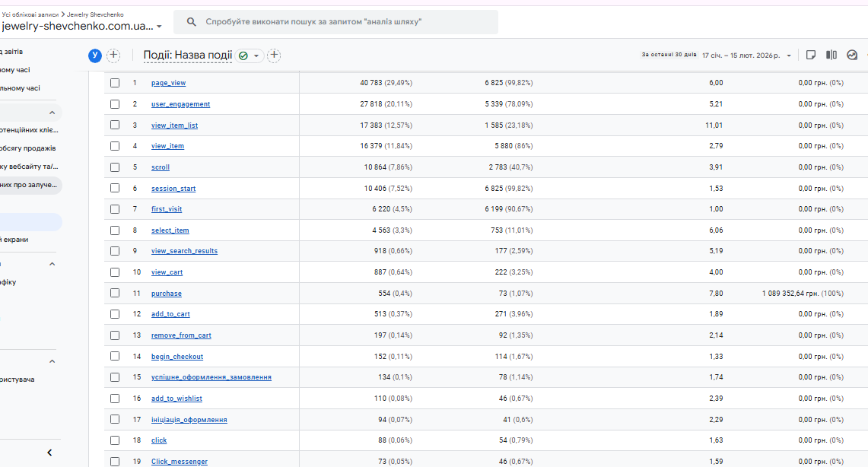Open the annotations note icon
The height and width of the screenshot is (467, 868).
[x=811, y=55]
